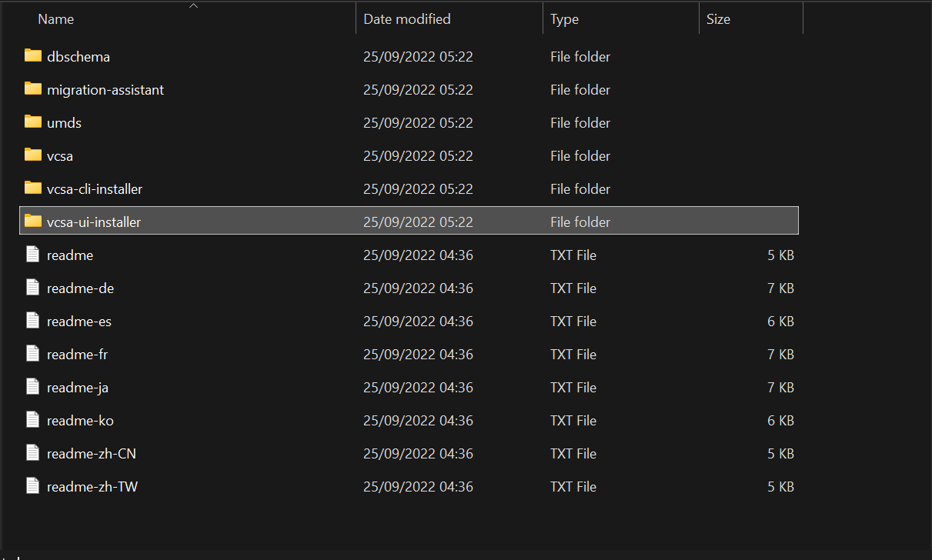The height and width of the screenshot is (560, 932).
Task: Select the readme text file icon
Action: [x=32, y=254]
